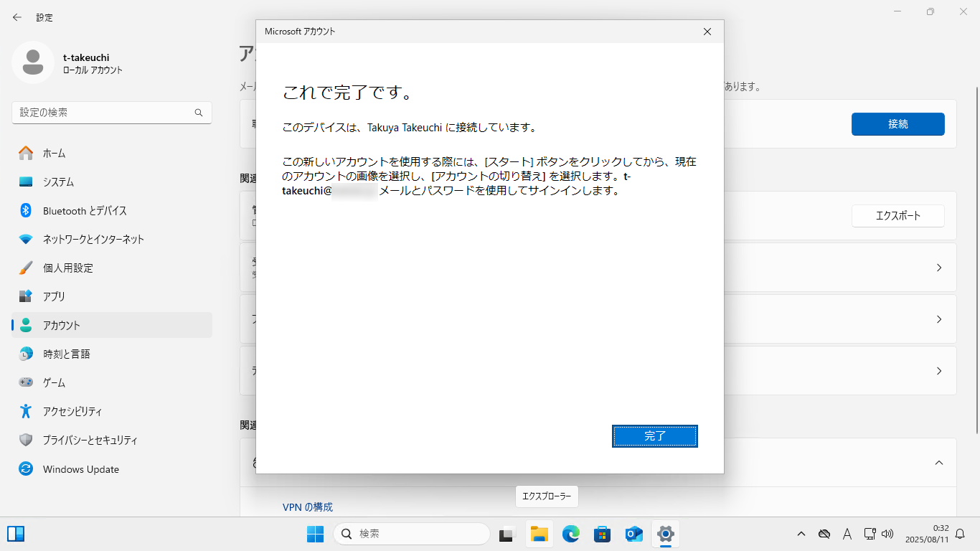Select アカウント in the sidebar
The image size is (980, 551).
click(x=112, y=325)
